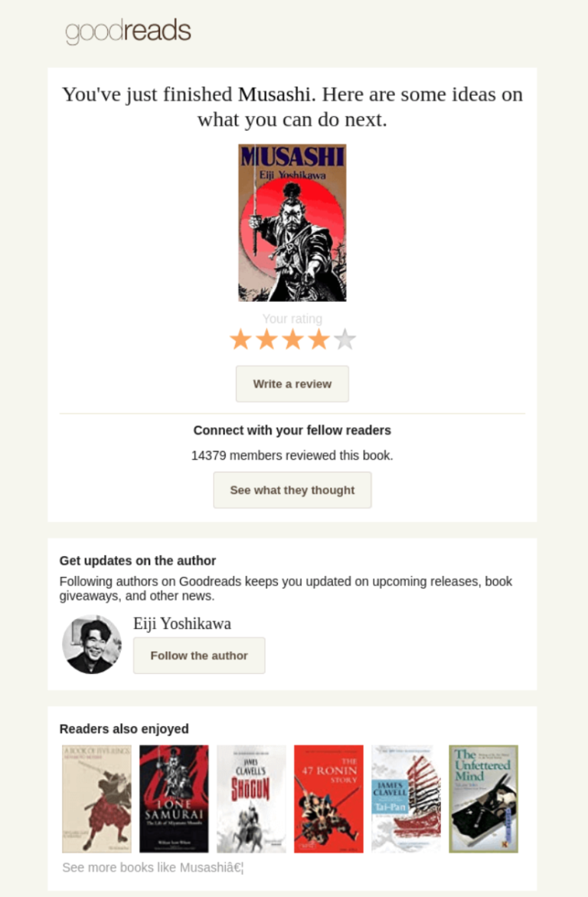Click "Follow the author"
588x897 pixels.
pos(199,655)
